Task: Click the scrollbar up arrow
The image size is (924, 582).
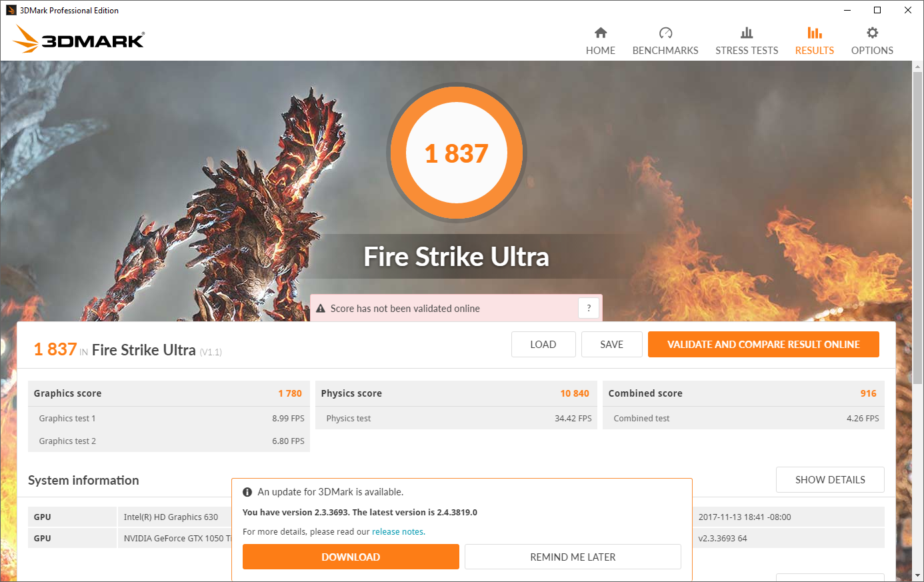Action: [918, 67]
